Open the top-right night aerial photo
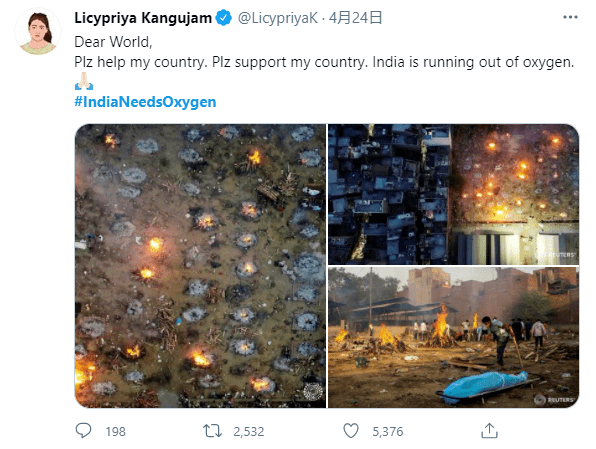 453,194
